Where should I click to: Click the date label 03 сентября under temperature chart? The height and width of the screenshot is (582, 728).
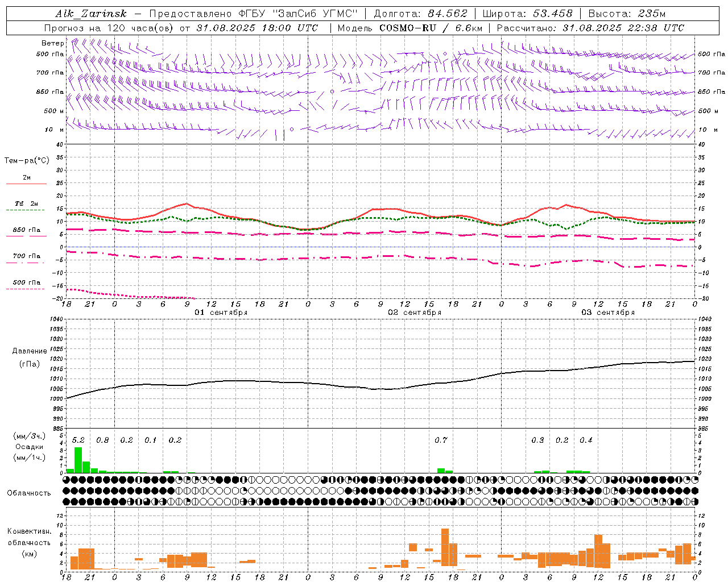[607, 313]
